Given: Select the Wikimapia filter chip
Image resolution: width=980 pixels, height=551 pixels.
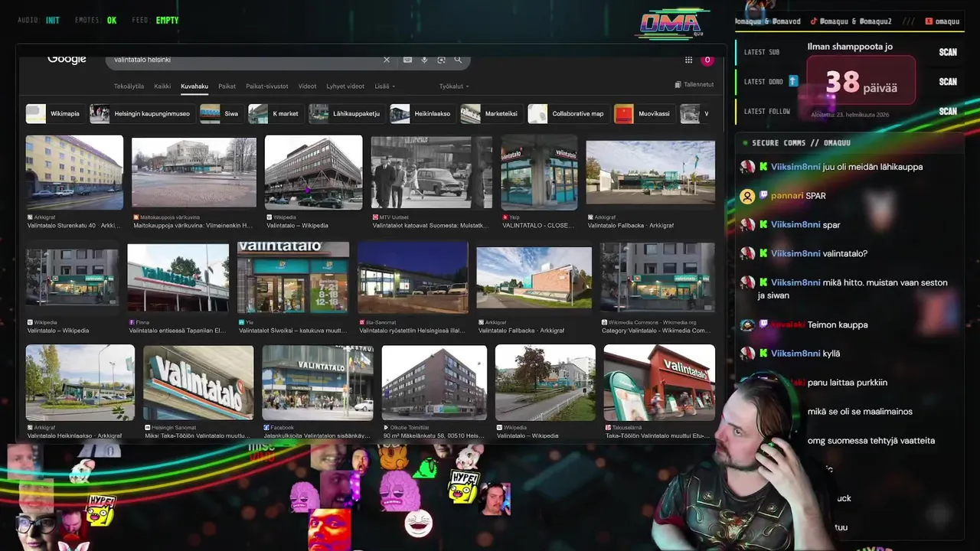Looking at the screenshot, I should 54,114.
